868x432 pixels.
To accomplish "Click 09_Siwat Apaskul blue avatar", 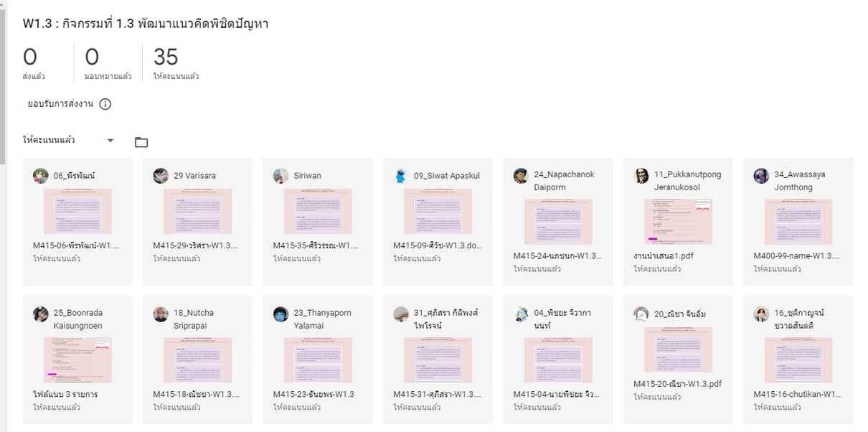I will tap(401, 176).
